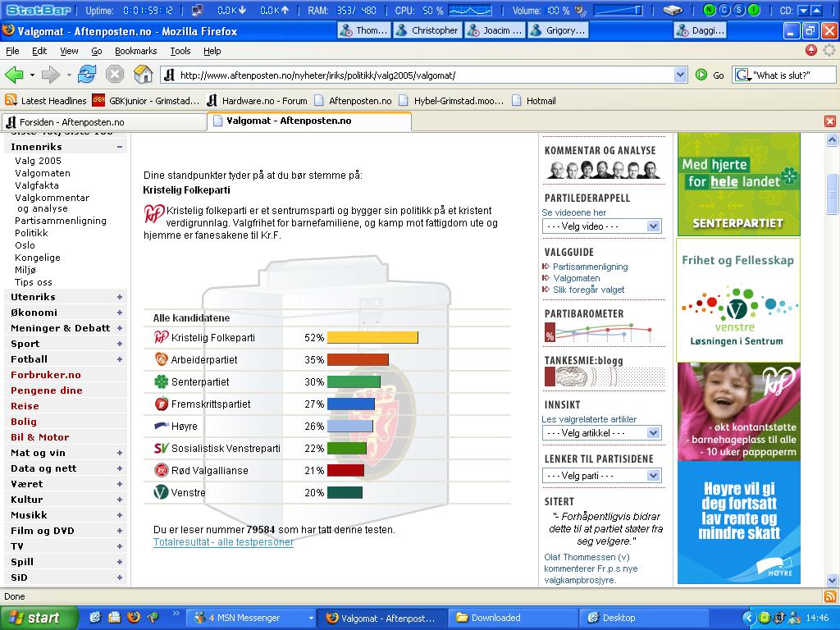This screenshot has width=840, height=630.
Task: Open the Velg artikkel dropdown
Action: (601, 433)
